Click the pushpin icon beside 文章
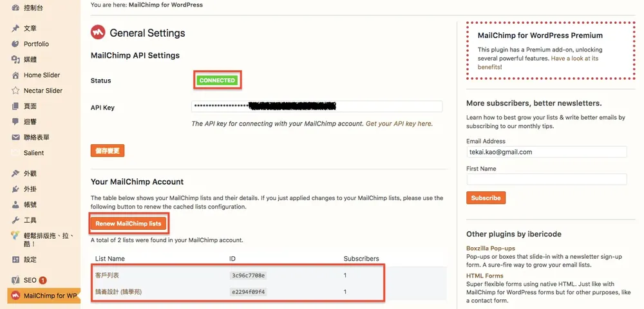Viewport: 644px width, 309px height. point(15,28)
